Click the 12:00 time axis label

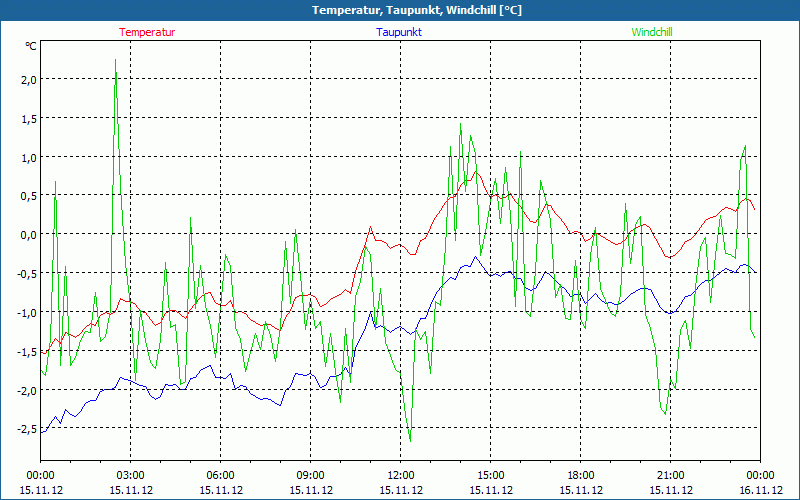tap(400, 475)
